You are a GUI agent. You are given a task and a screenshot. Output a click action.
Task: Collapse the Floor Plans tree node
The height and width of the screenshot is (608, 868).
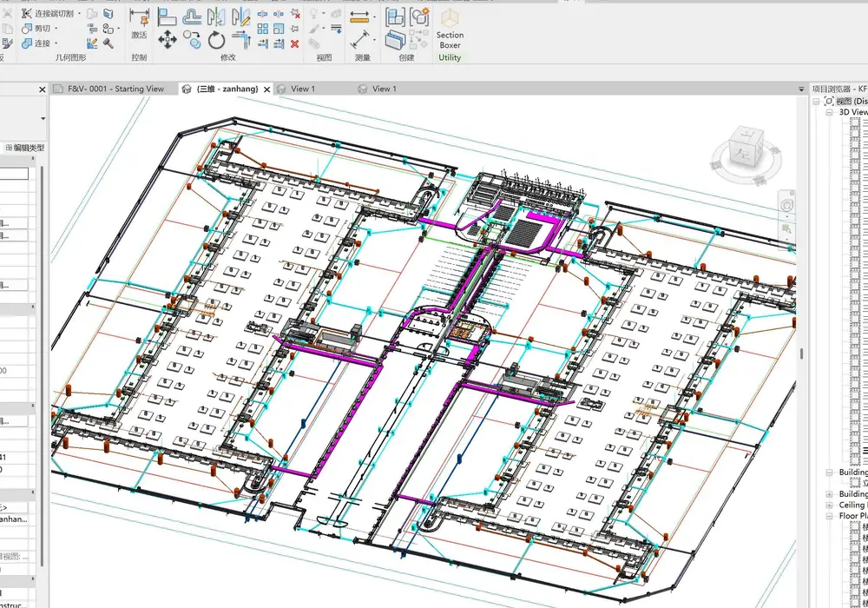829,516
